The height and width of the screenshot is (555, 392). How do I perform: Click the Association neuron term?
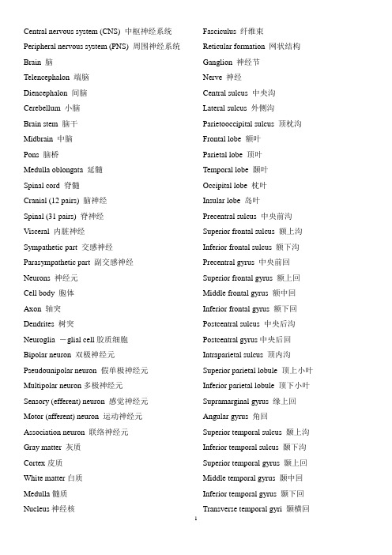pyautogui.click(x=54, y=432)
